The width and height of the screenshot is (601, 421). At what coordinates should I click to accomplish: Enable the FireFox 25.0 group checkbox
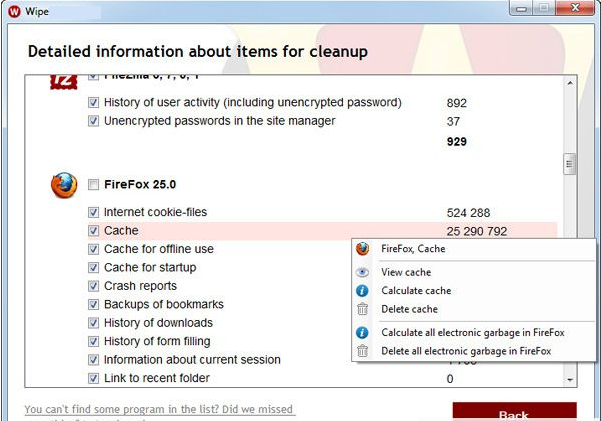click(x=94, y=185)
